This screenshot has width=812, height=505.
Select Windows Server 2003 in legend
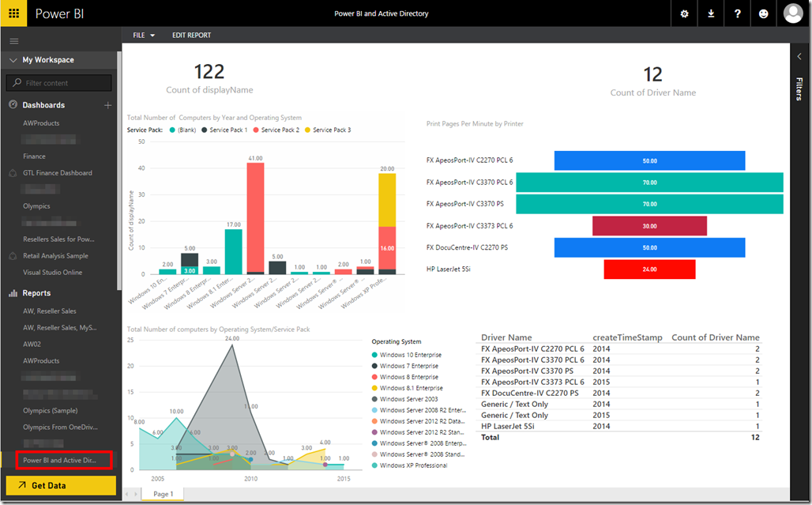click(404, 399)
